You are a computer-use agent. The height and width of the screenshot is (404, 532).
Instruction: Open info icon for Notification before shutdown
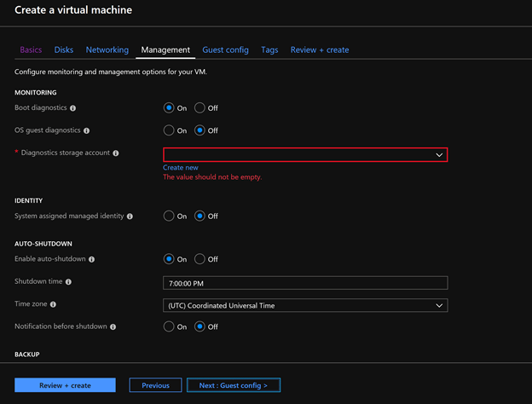[x=113, y=327]
